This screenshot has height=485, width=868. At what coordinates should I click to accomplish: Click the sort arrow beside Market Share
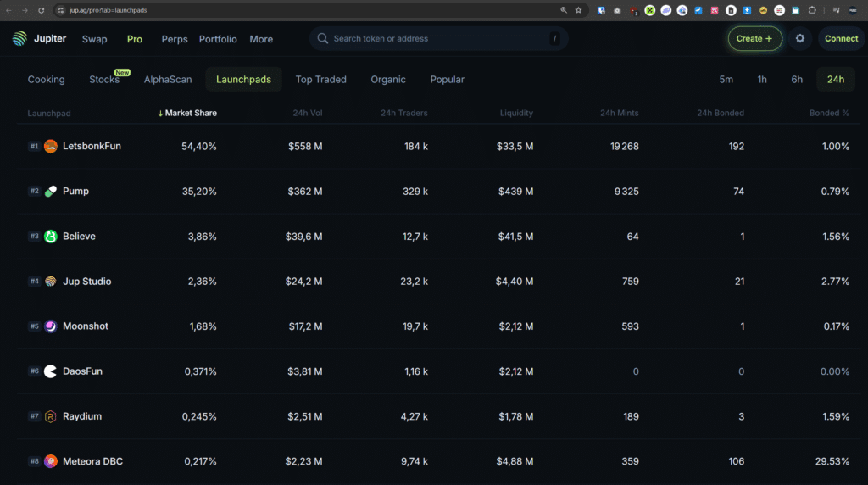[x=160, y=113]
